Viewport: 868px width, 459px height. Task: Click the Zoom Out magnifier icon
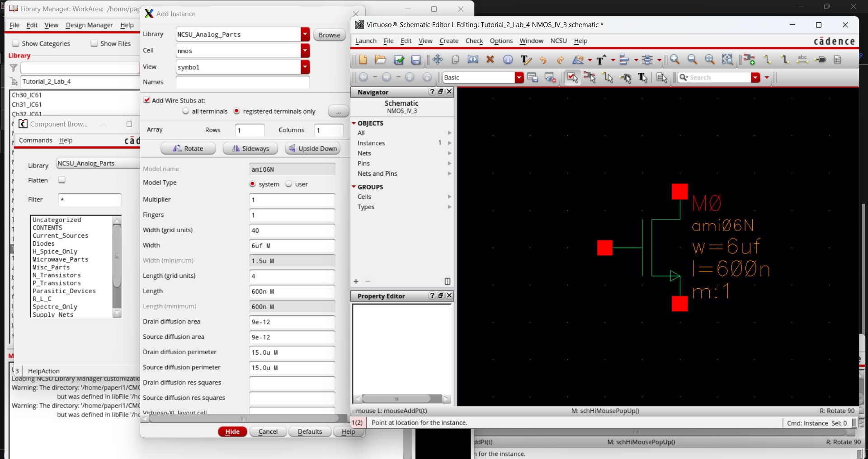click(x=692, y=60)
